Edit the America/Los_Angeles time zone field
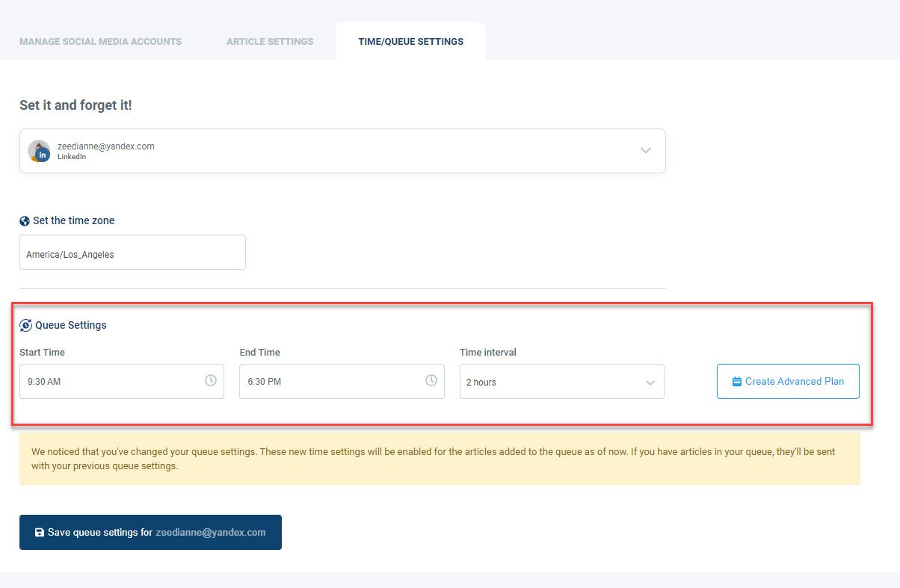The width and height of the screenshot is (900, 588). pos(132,253)
